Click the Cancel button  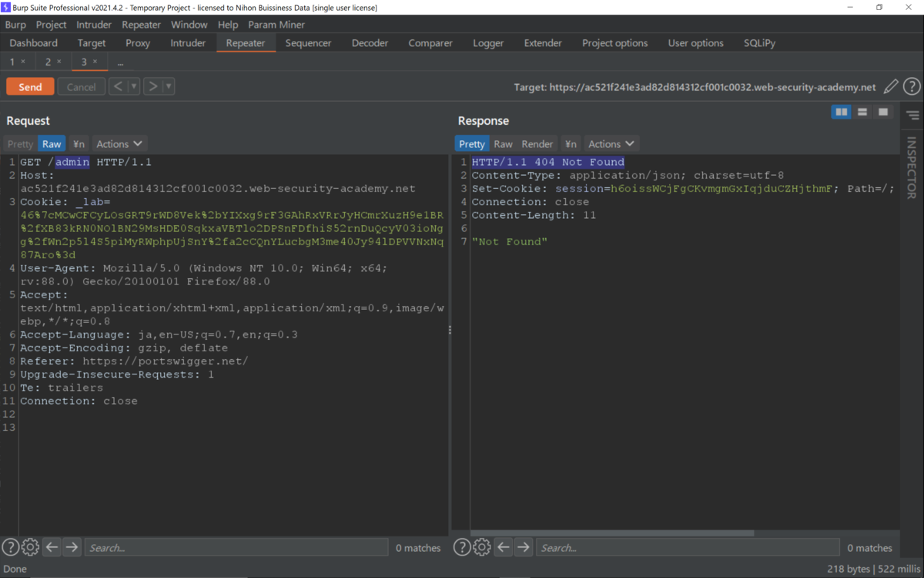click(81, 87)
